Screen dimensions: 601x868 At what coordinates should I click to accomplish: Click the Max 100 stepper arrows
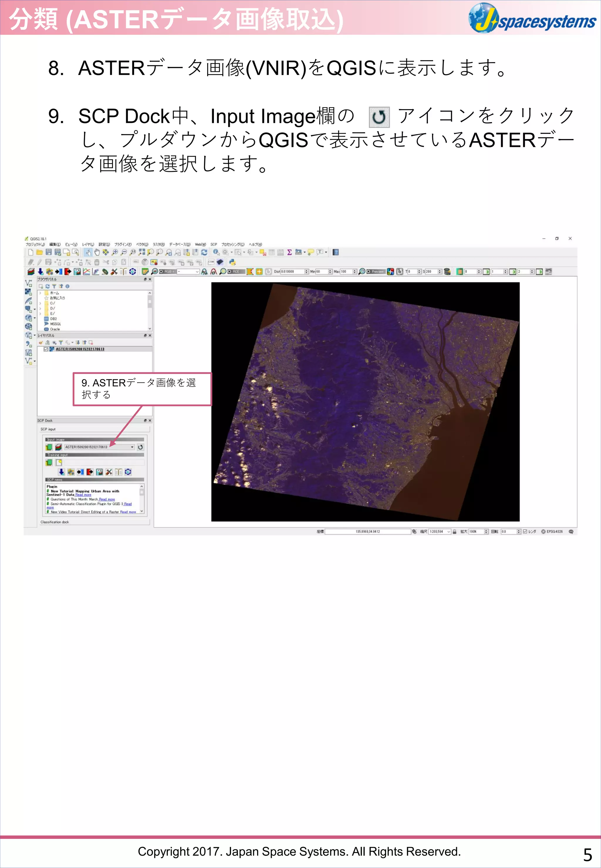click(x=355, y=271)
